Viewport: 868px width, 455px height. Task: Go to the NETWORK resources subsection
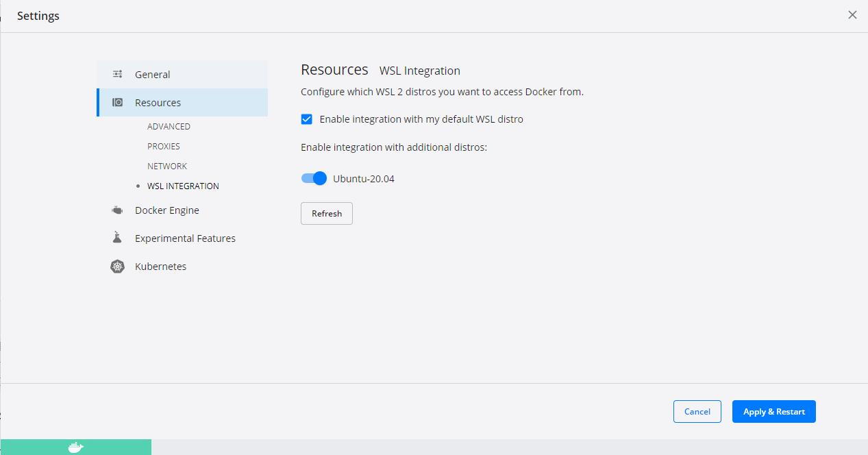point(167,167)
